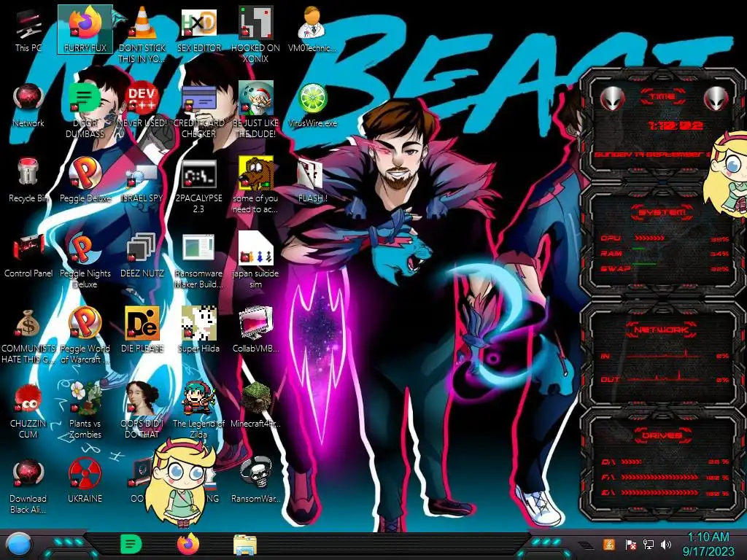747x560 pixels.
Task: Click the NETWORK header in the gadget
Action: (661, 330)
